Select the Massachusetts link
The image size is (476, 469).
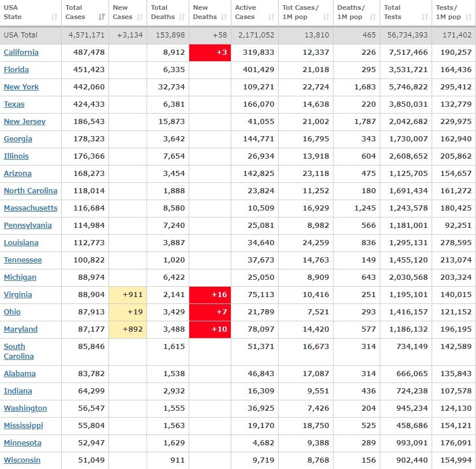(x=31, y=208)
